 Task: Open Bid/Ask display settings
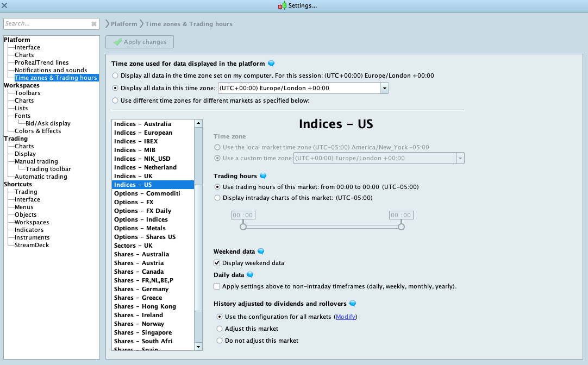click(48, 123)
